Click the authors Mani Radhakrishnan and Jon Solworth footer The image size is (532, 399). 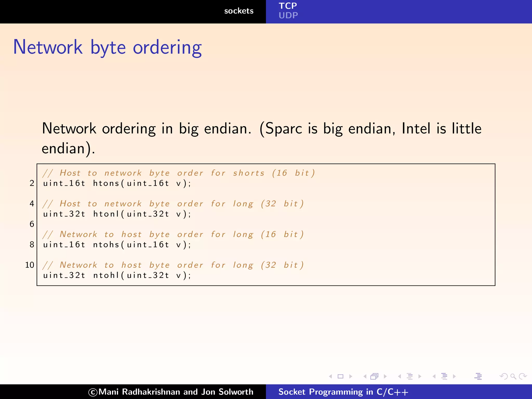[x=171, y=392]
